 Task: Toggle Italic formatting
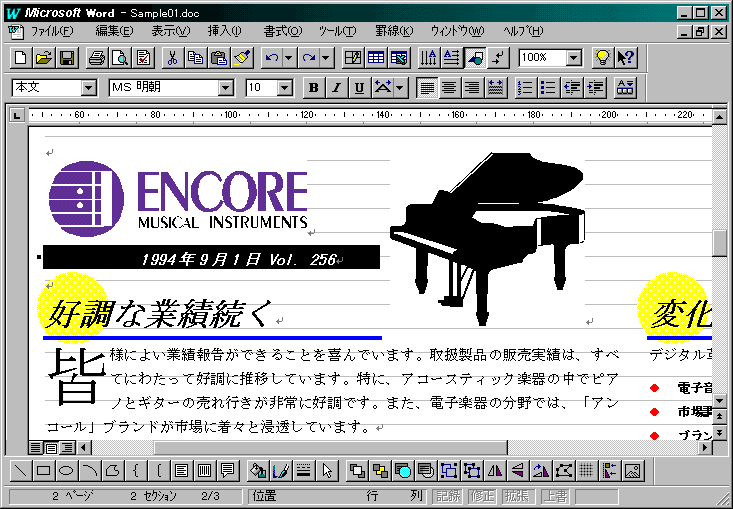click(x=337, y=88)
